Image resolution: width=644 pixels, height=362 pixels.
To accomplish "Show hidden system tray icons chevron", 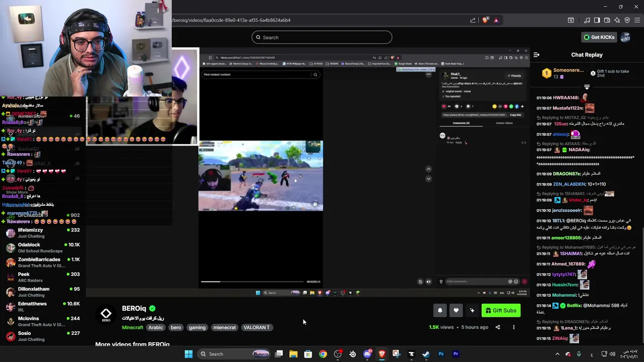I will [x=557, y=354].
